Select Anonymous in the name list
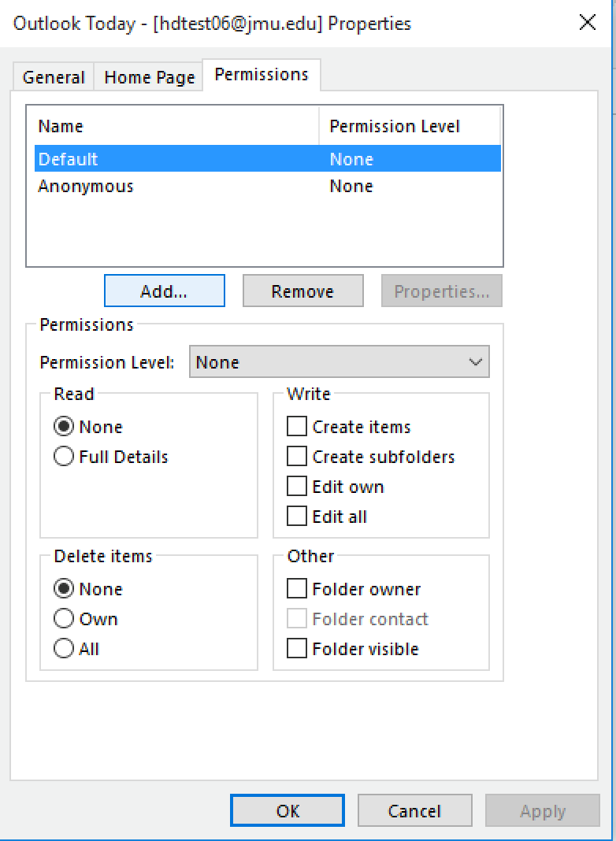The image size is (616, 841). click(x=84, y=186)
